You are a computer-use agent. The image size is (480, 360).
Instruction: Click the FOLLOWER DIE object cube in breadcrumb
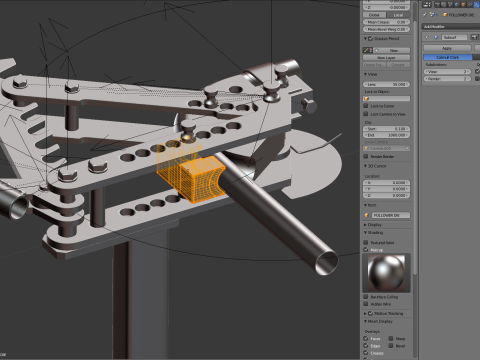pos(445,15)
